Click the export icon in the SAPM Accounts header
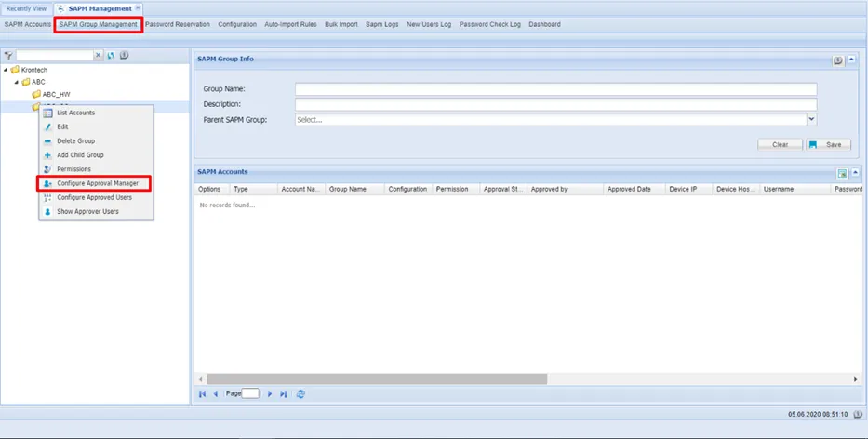868x439 pixels. pyautogui.click(x=842, y=174)
